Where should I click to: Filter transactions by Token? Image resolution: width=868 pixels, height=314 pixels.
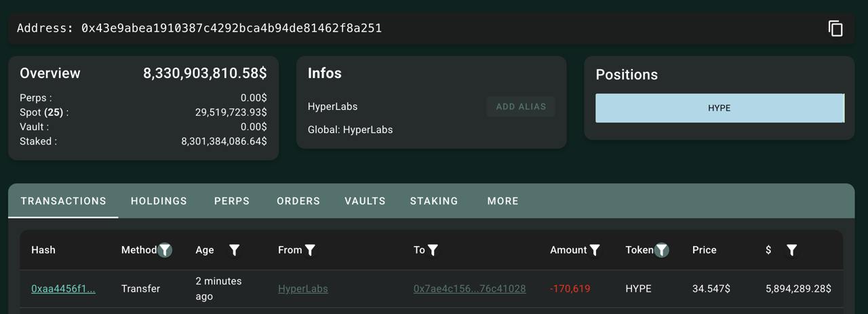[x=662, y=250]
